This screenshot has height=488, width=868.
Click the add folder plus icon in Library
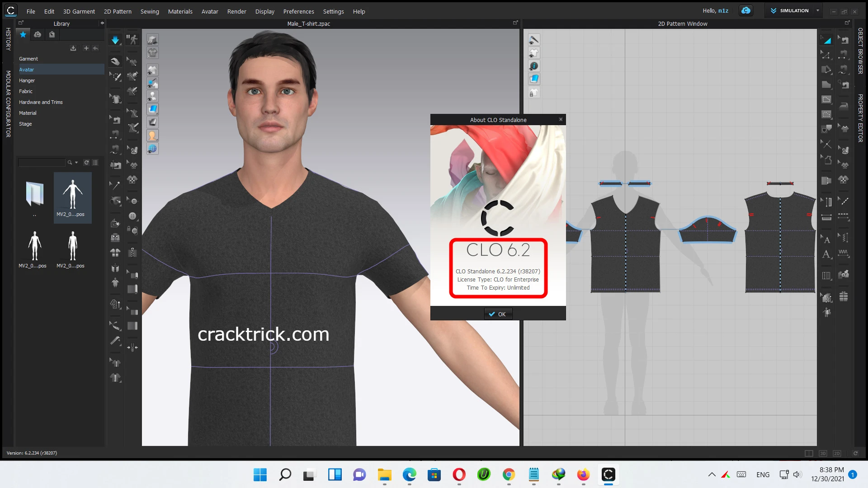[x=86, y=48]
